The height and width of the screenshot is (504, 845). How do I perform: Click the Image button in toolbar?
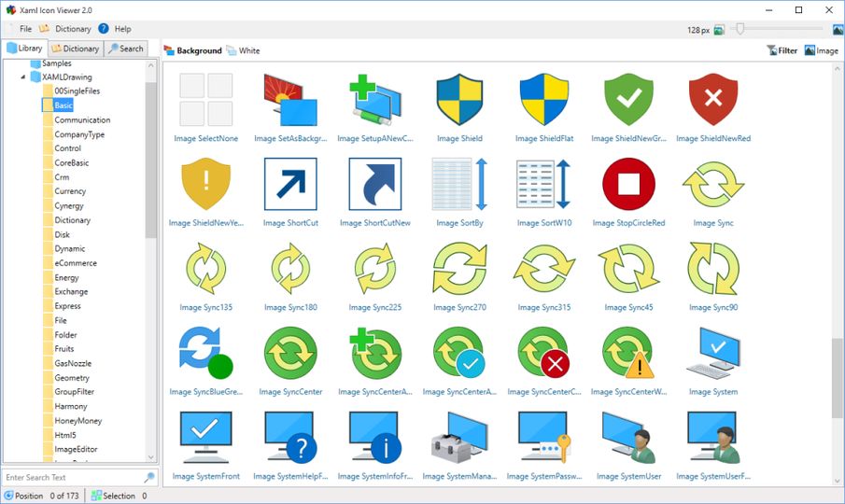pos(822,50)
